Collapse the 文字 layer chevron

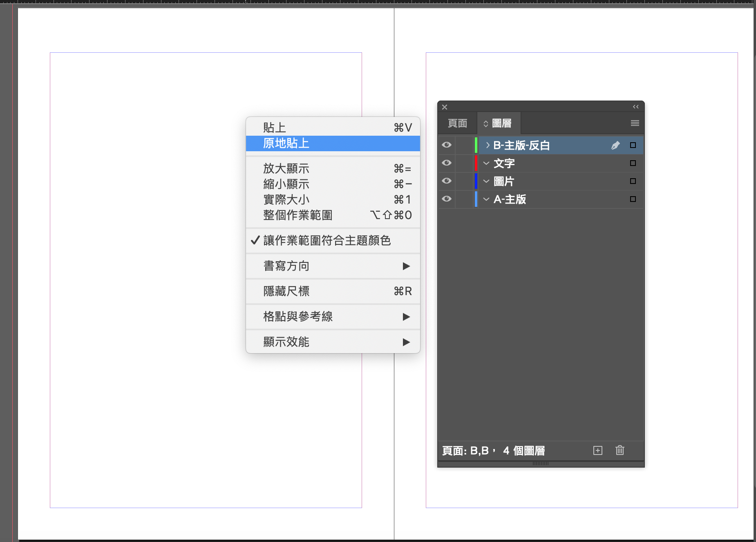tap(486, 163)
